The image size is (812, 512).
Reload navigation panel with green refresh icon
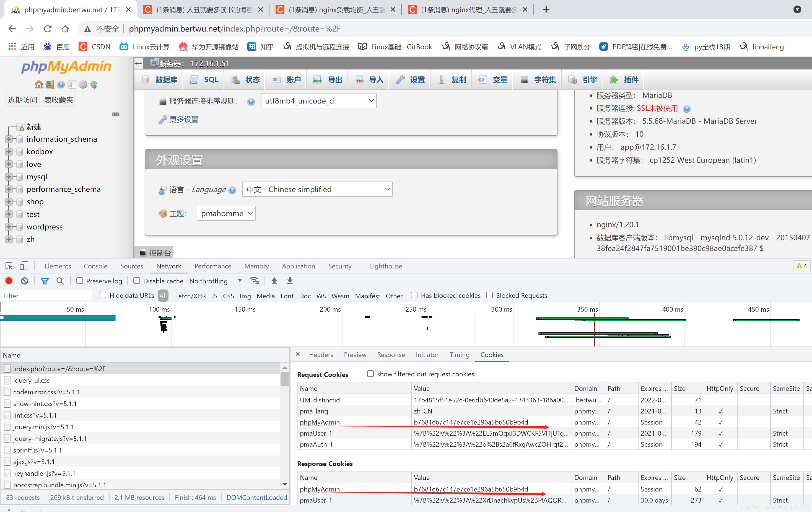tap(94, 84)
